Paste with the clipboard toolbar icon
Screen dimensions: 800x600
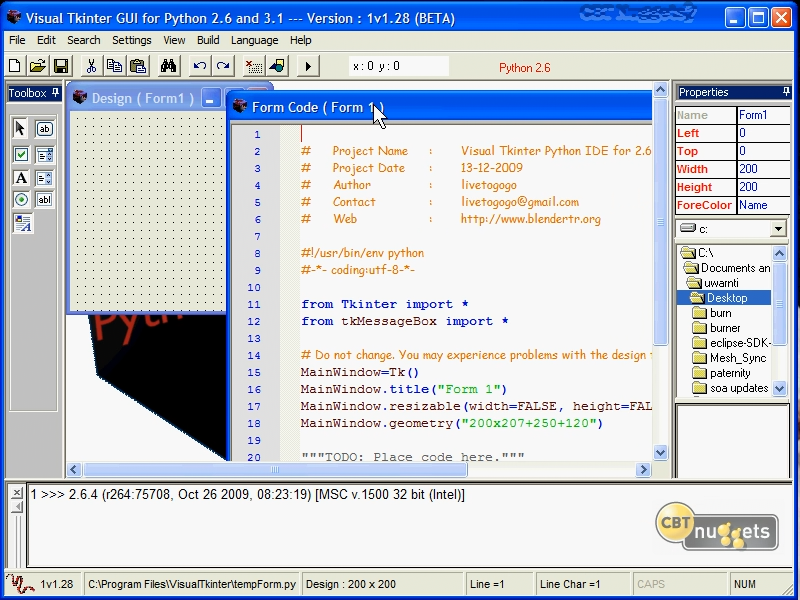tap(138, 66)
